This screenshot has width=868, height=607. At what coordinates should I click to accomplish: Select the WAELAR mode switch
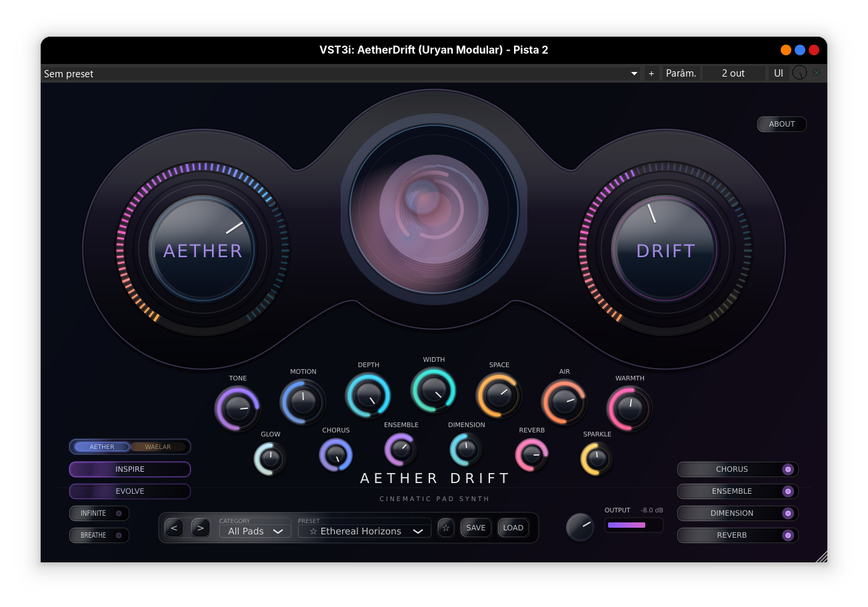tap(158, 446)
